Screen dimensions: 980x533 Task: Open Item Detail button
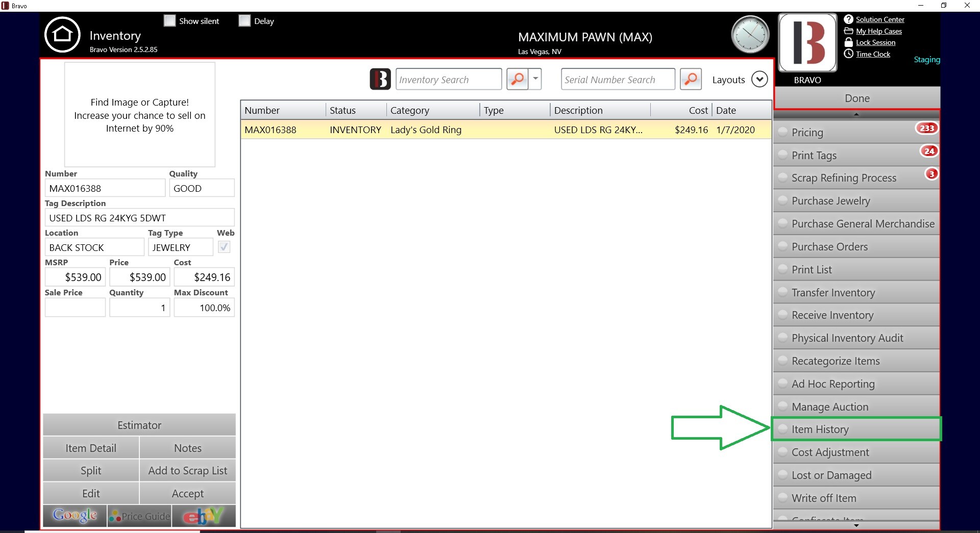[x=91, y=448]
